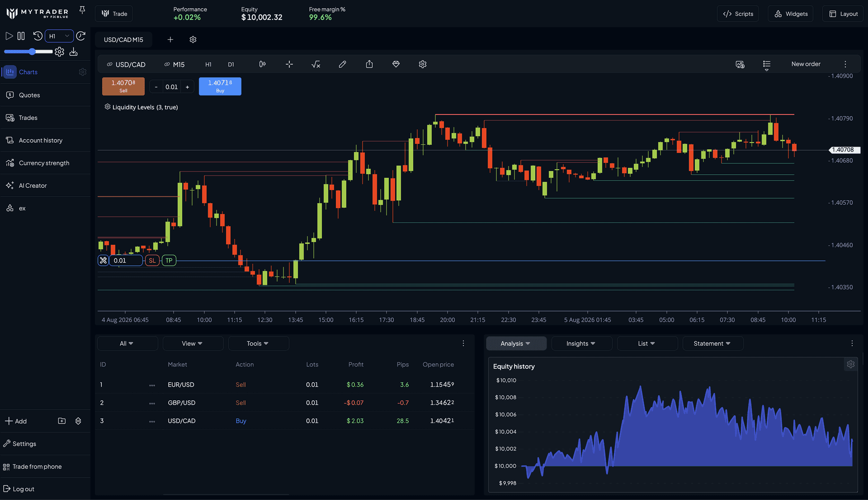The height and width of the screenshot is (500, 868).
Task: Click the TP tag on chart position
Action: [169, 261]
